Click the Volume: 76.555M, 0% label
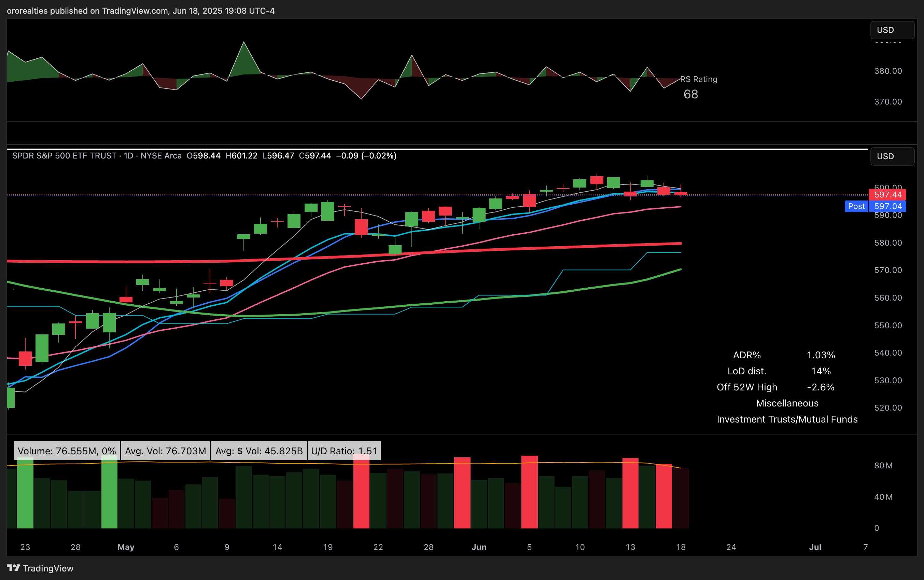Viewport: 924px width, 580px height. click(67, 451)
